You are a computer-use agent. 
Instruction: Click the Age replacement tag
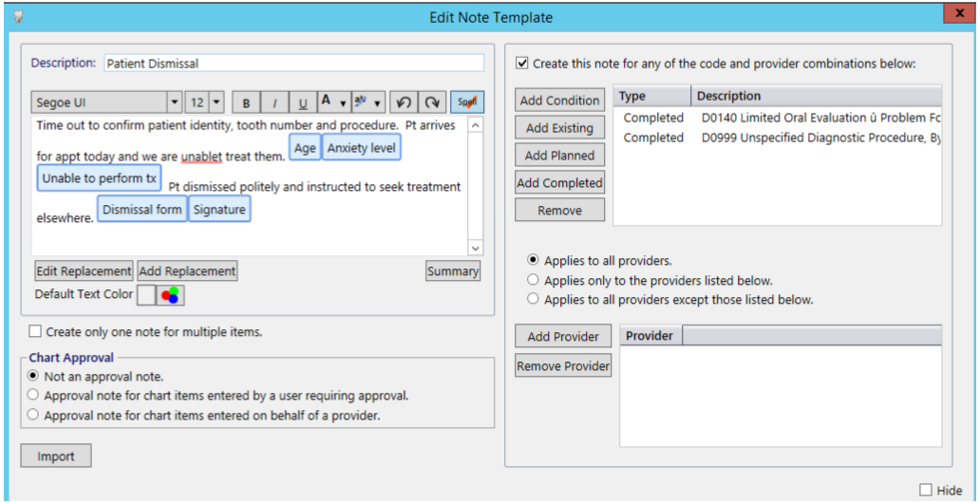pos(305,148)
